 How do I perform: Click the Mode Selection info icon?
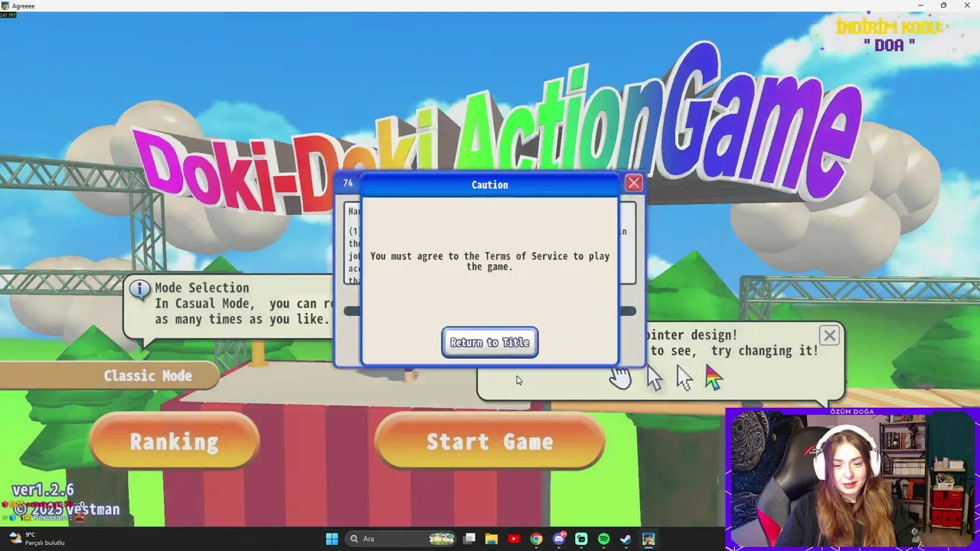(139, 290)
